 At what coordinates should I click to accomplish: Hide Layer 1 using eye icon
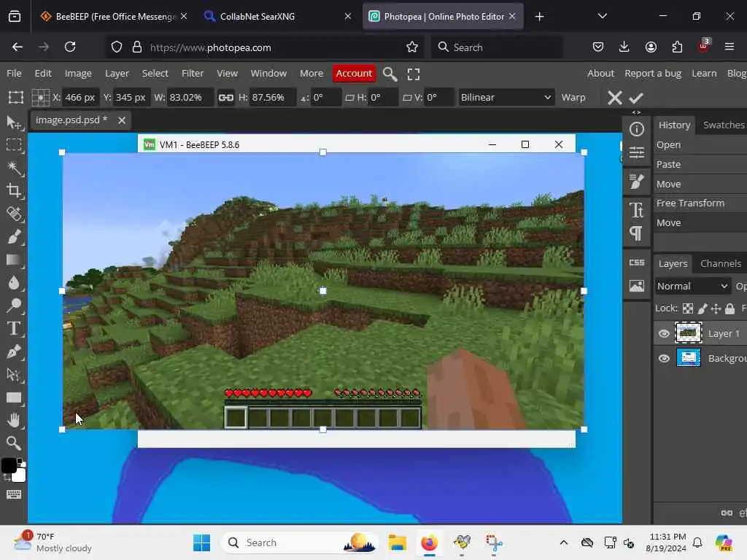coord(664,334)
